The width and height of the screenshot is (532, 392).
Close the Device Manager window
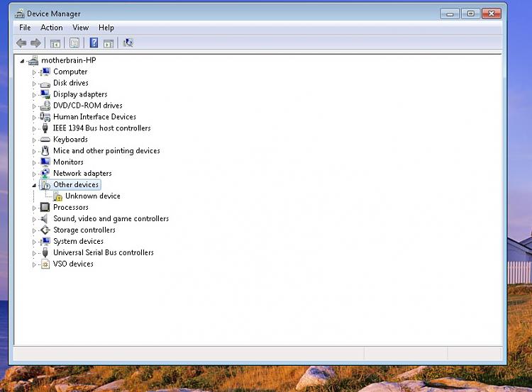(x=492, y=13)
